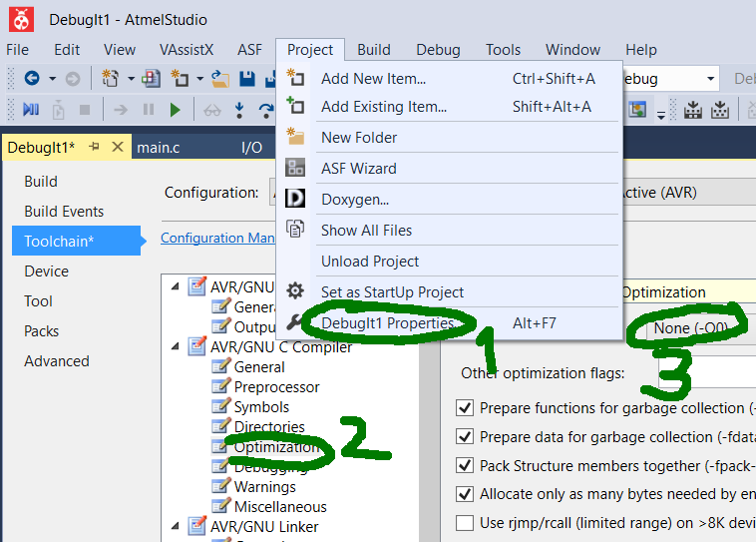
Task: Select the Device page in the sidebar
Action: tap(47, 271)
